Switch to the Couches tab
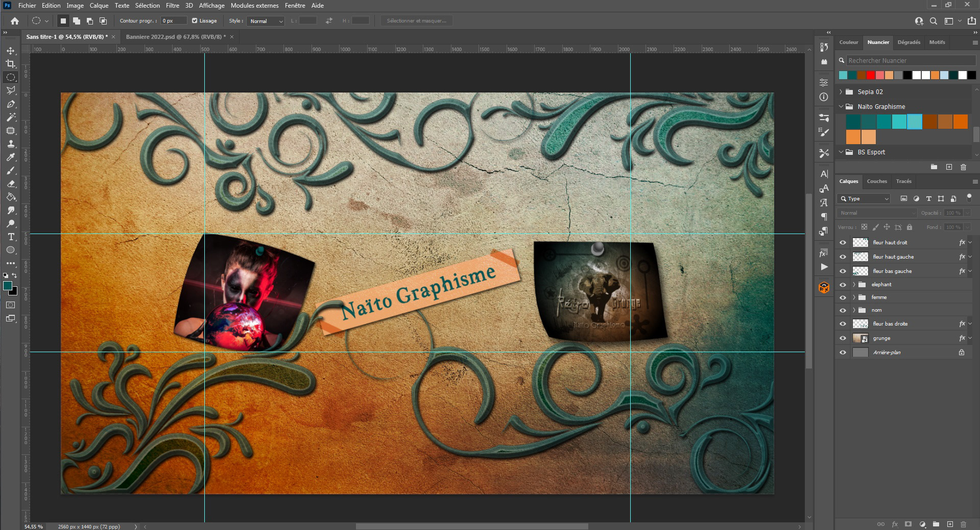 coord(877,181)
